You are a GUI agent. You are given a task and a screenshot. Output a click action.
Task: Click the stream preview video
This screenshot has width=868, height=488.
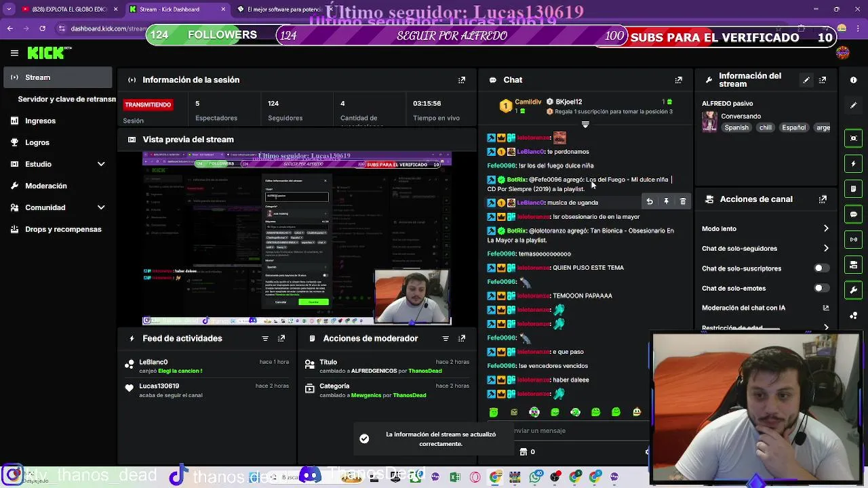[296, 239]
